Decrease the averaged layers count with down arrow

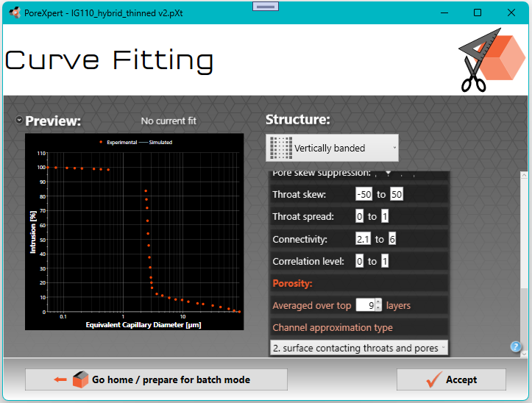[378, 308]
